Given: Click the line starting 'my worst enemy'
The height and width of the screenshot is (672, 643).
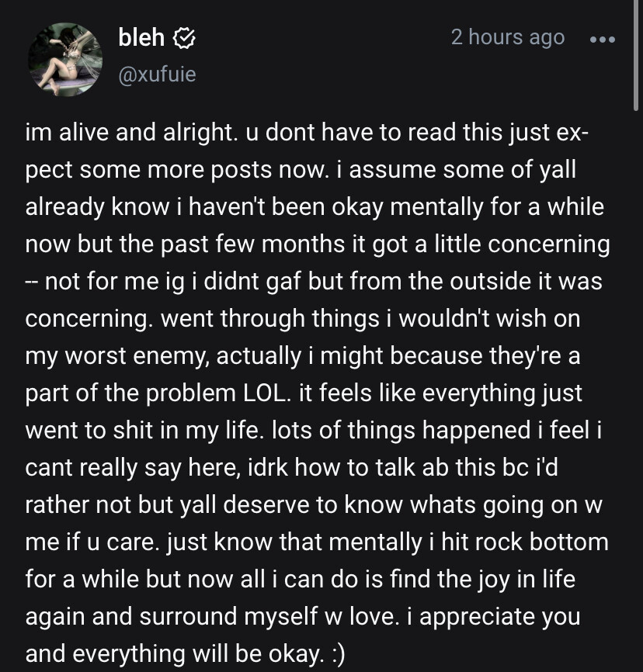Looking at the screenshot, I should point(302,356).
